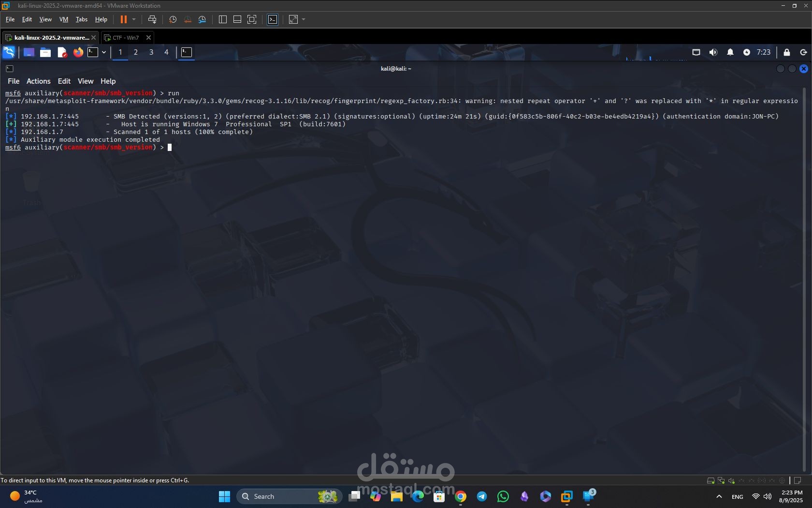Viewport: 812px width, 508px height.
Task: Open the Windows clock showing 2:23 PM
Action: pos(791,496)
